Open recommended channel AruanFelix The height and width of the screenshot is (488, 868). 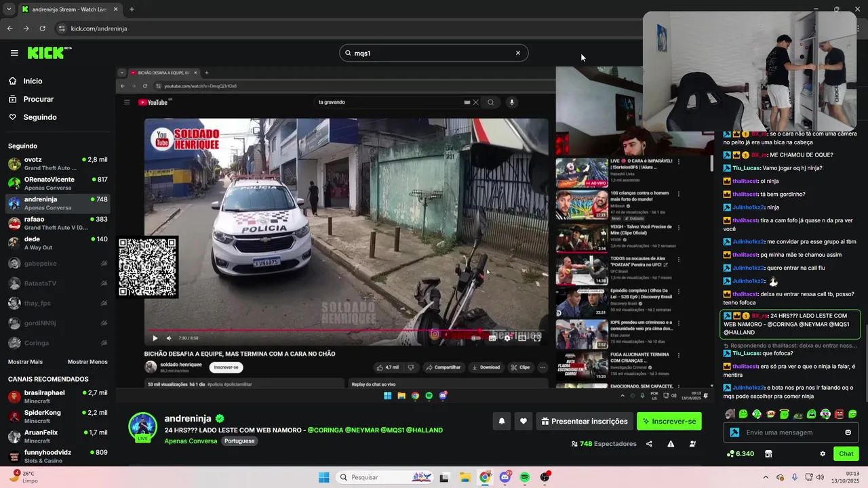coord(58,436)
